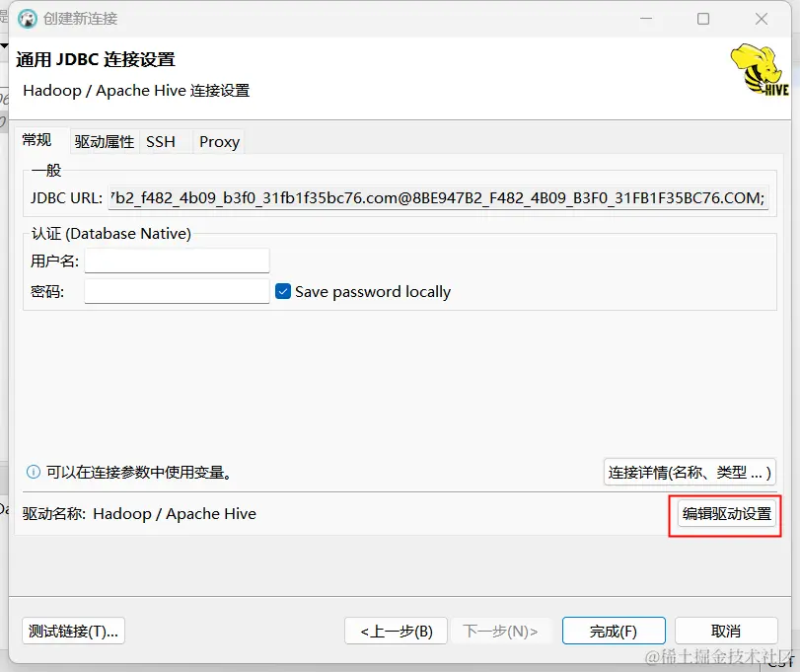The width and height of the screenshot is (800, 672).
Task: Minimize the 创建新连接 dialog window
Action: (x=646, y=19)
